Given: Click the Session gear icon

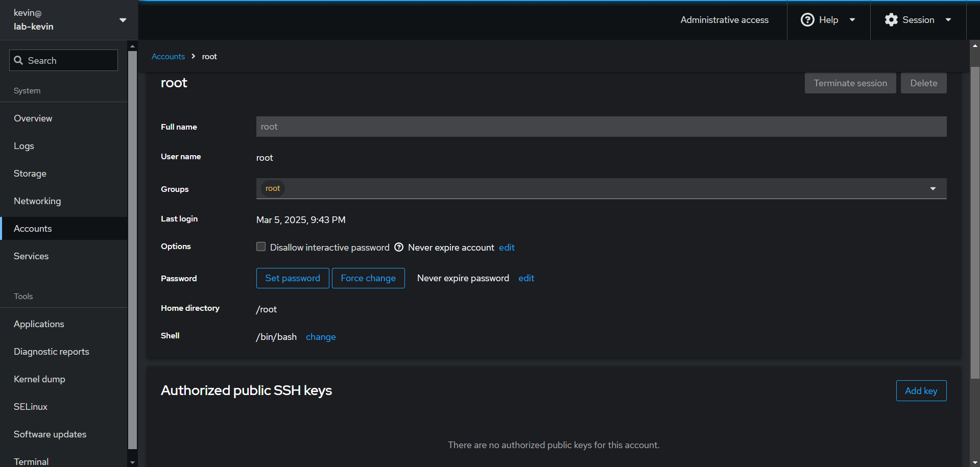Looking at the screenshot, I should pyautogui.click(x=891, y=20).
